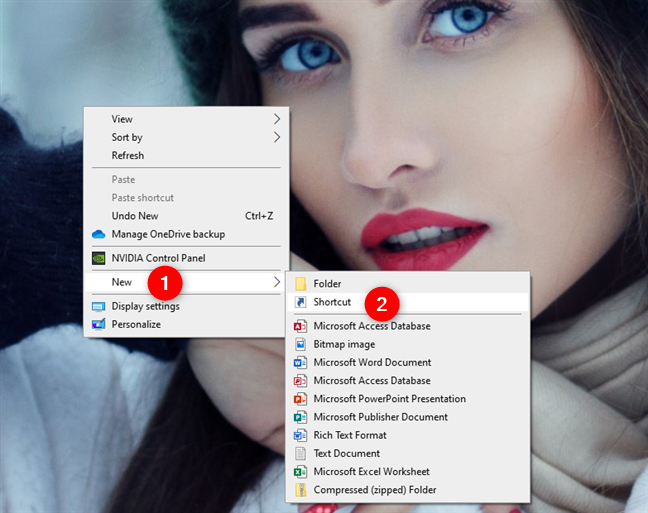Click the Shortcut arrow icon
Viewport: 648px width, 513px height.
300,302
